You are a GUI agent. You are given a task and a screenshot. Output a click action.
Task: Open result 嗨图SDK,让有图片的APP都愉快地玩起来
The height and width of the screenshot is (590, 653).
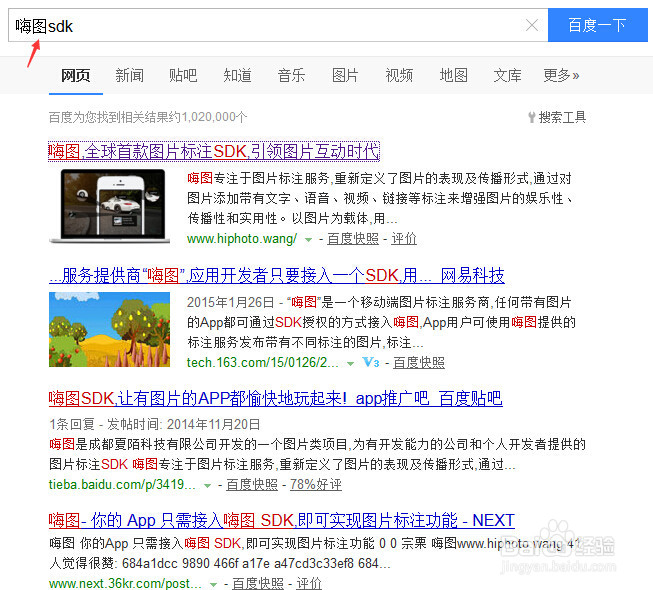276,398
